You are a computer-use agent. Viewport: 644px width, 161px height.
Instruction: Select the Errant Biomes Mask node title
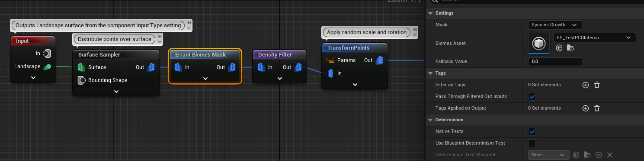201,55
